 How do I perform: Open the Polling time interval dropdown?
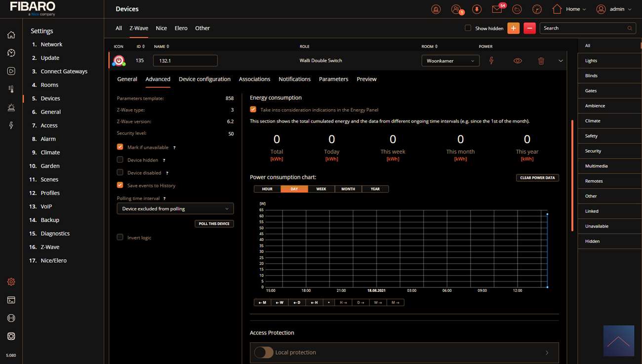(x=175, y=209)
